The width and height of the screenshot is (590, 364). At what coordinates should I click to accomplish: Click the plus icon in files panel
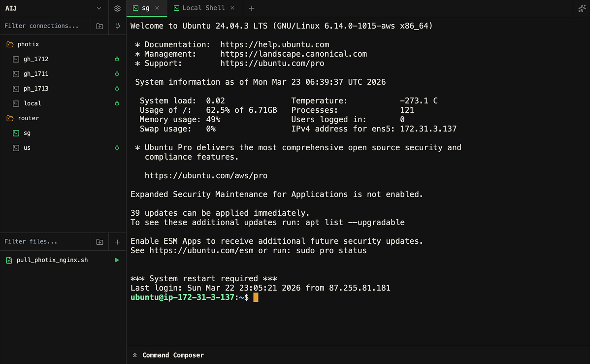(117, 242)
